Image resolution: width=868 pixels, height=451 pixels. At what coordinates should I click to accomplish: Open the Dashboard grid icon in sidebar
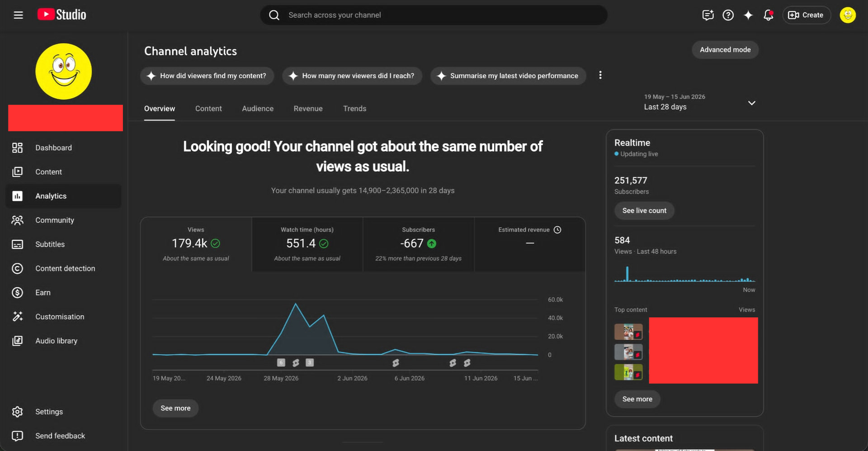point(17,147)
